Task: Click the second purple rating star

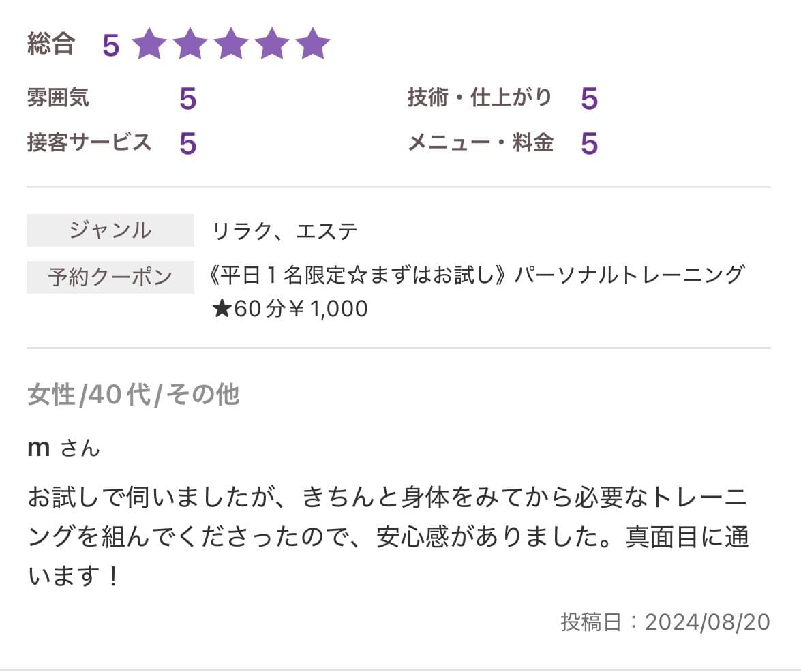Action: [190, 44]
